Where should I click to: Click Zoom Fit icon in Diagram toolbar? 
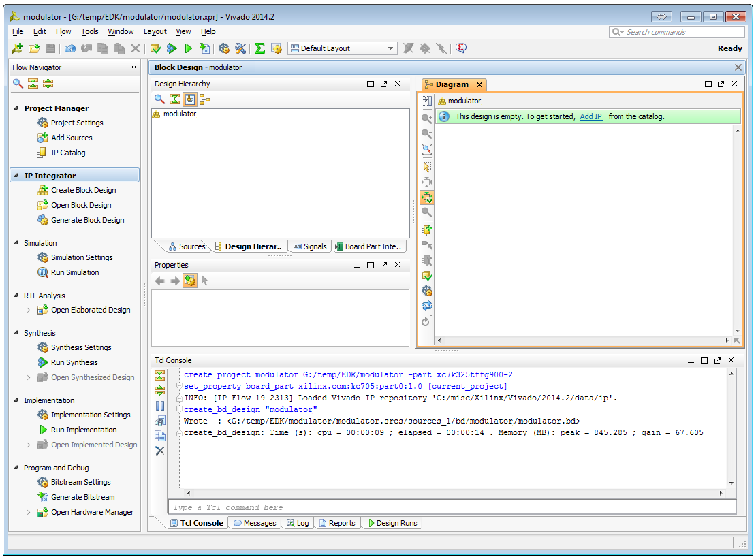426,149
